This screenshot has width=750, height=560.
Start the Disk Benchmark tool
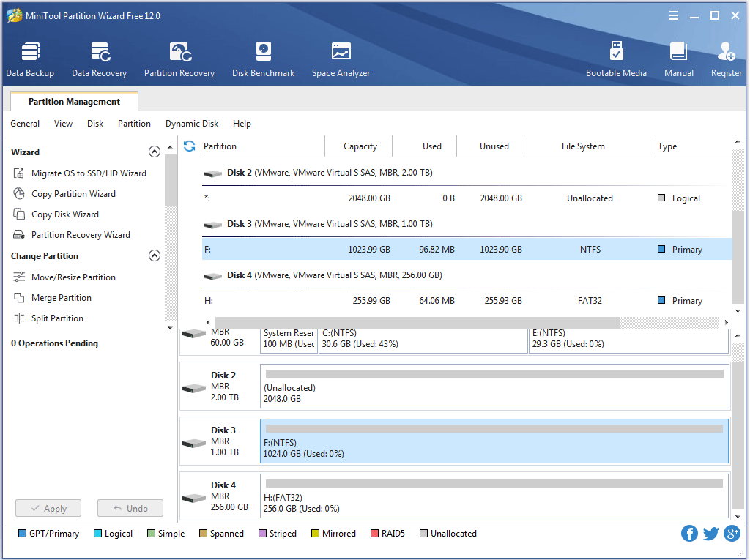pos(264,59)
